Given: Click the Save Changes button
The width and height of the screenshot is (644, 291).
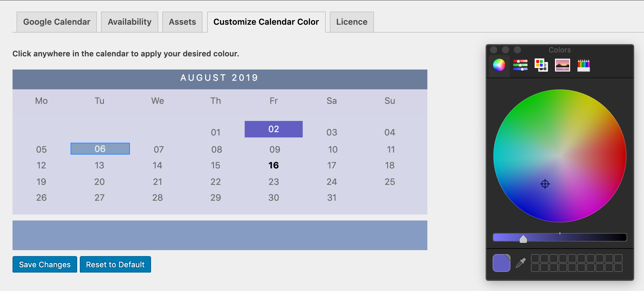Looking at the screenshot, I should click(x=45, y=265).
